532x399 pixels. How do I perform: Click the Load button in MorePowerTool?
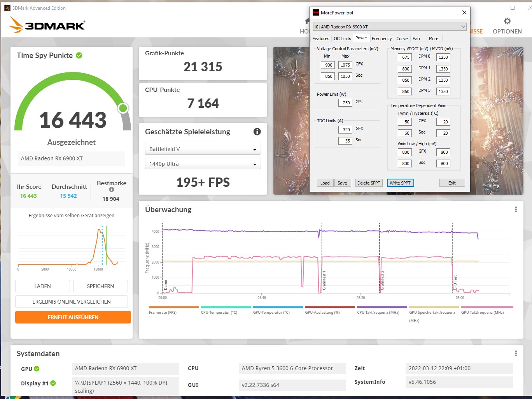(x=325, y=183)
